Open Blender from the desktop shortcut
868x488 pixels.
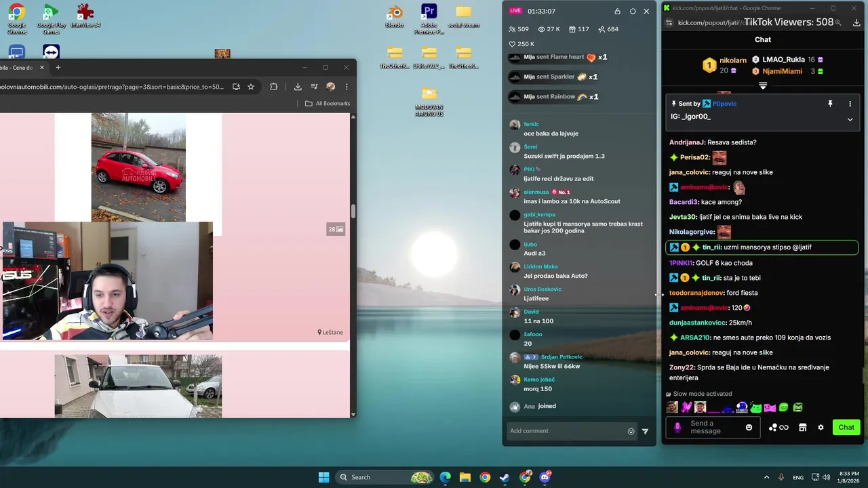[x=395, y=17]
